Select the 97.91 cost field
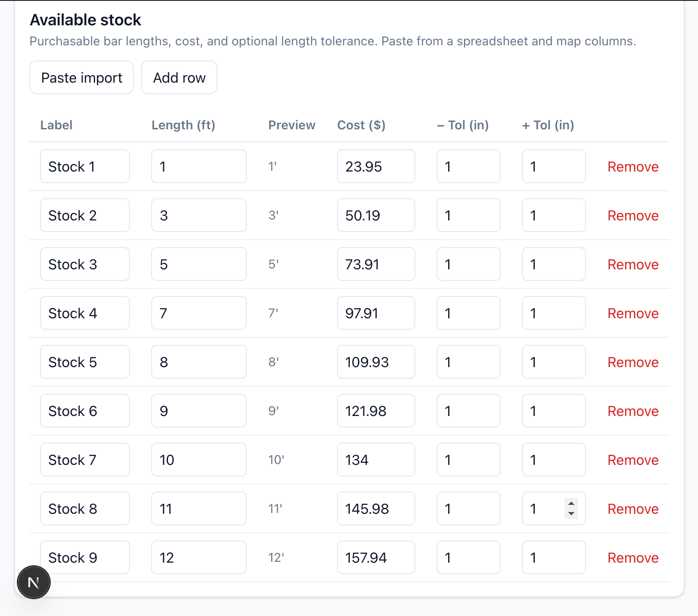The width and height of the screenshot is (698, 616). point(376,313)
